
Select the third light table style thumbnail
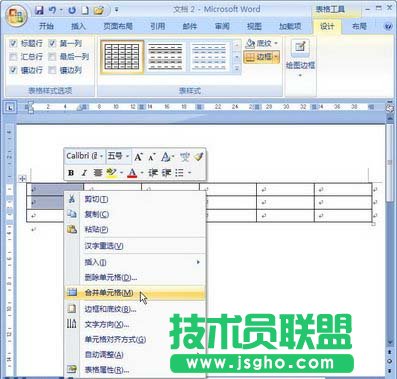(x=210, y=57)
